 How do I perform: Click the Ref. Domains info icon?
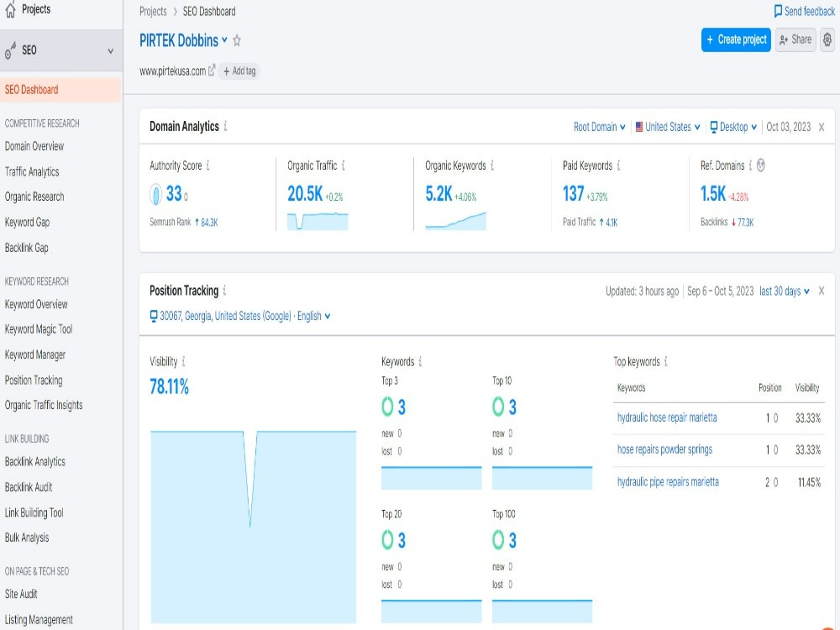coord(750,165)
